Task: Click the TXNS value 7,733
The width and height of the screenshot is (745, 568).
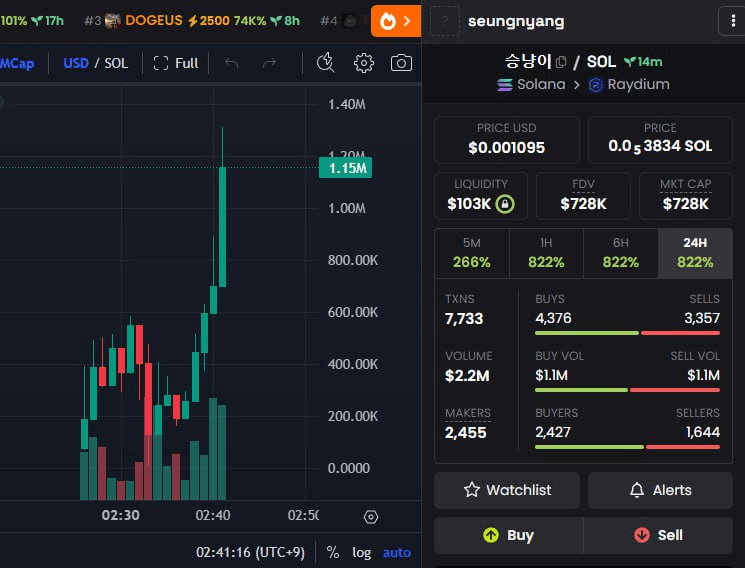Action: pos(464,318)
